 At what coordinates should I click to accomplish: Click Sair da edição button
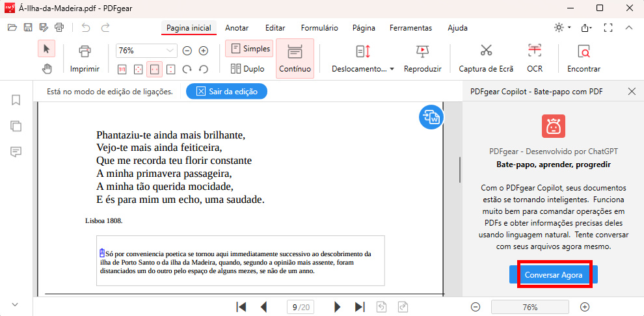coord(227,92)
